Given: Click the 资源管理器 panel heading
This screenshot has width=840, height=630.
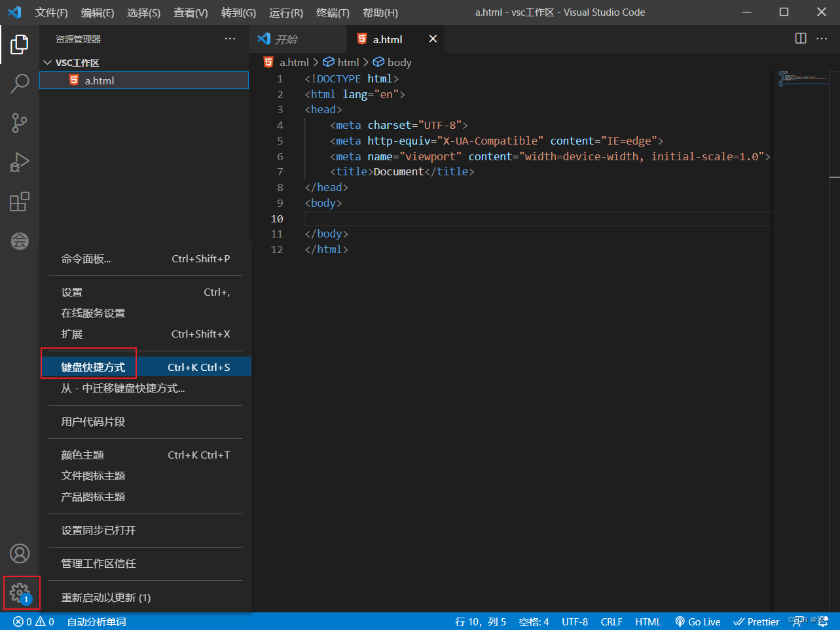Looking at the screenshot, I should pyautogui.click(x=78, y=39).
